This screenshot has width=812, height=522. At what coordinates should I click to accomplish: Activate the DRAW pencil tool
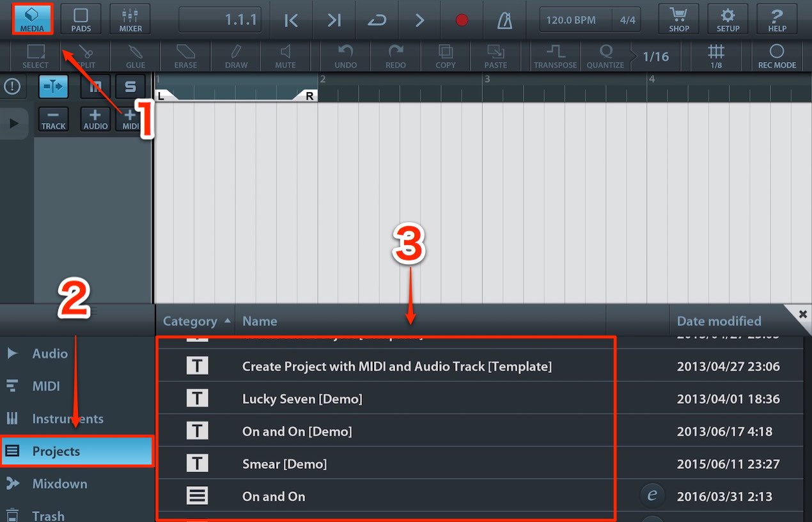[x=236, y=56]
